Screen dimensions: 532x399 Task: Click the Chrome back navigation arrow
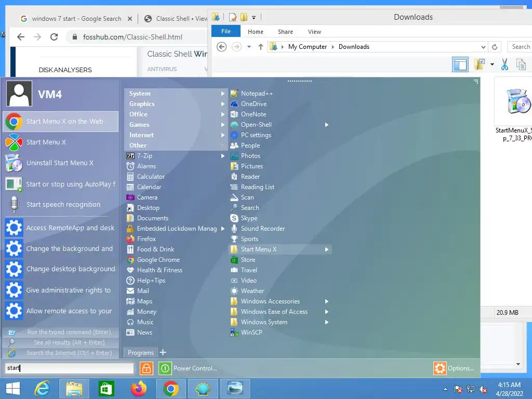point(21,37)
